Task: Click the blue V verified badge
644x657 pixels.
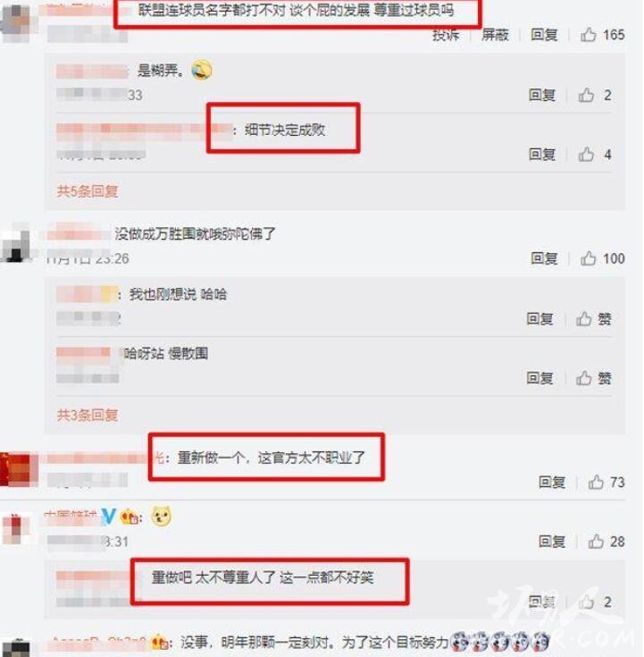Action: 108,517
